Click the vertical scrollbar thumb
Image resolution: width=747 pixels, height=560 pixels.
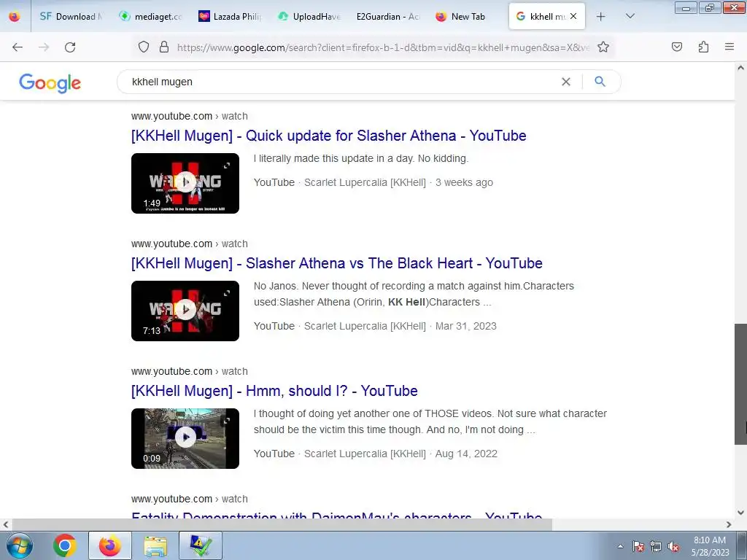click(740, 384)
